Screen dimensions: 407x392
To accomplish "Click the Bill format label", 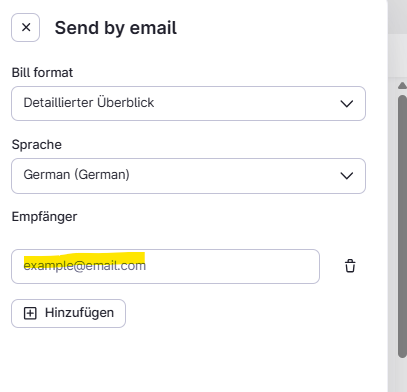I will (42, 72).
